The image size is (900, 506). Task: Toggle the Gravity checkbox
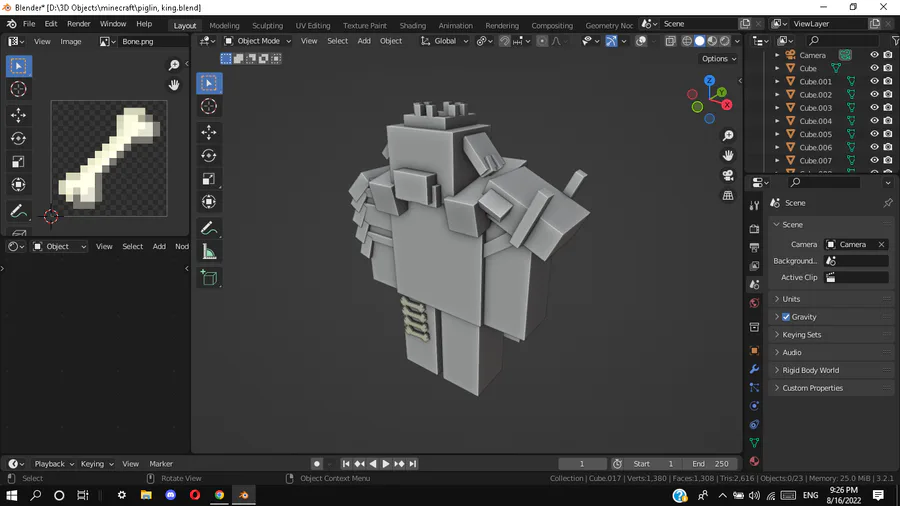(x=786, y=317)
